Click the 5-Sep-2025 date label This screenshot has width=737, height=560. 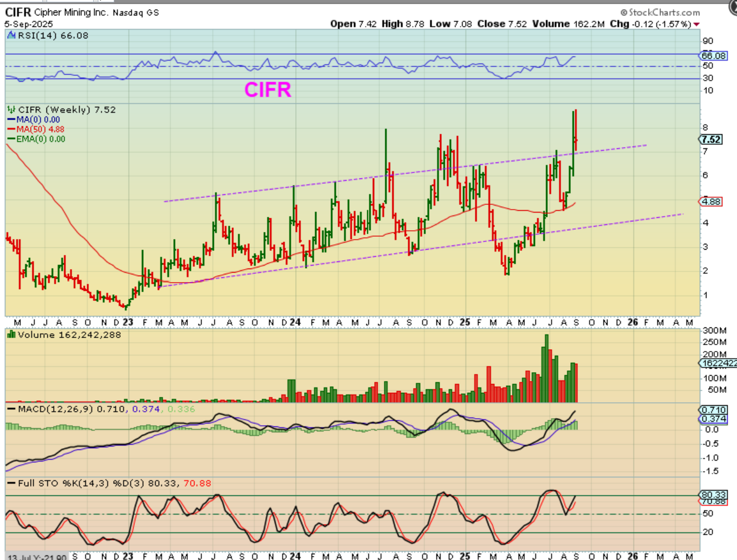[28, 24]
